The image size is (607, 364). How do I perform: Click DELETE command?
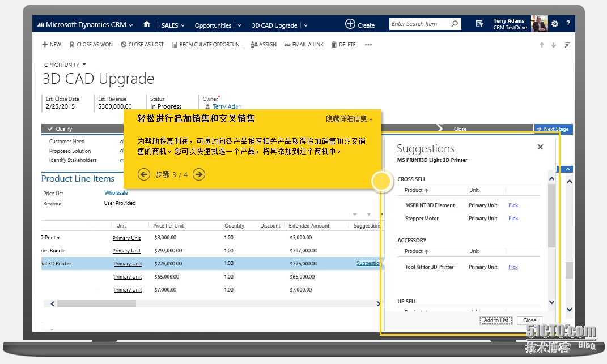[343, 45]
